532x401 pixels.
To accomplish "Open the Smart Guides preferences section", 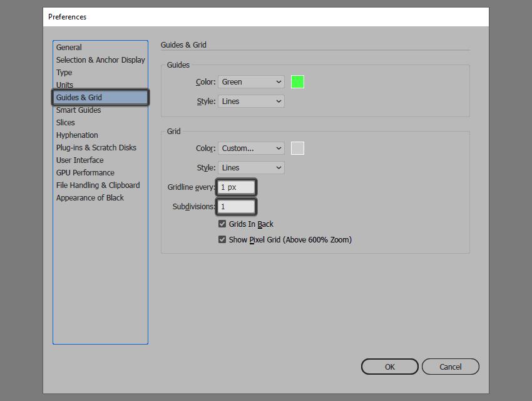I will 78,110.
